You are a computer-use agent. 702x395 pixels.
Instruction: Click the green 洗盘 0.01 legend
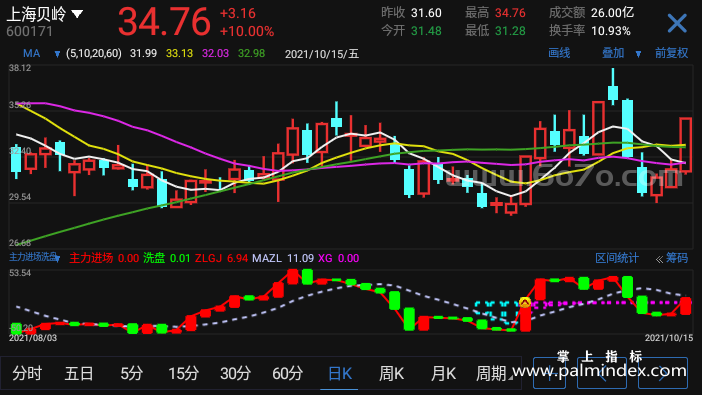coord(167,258)
